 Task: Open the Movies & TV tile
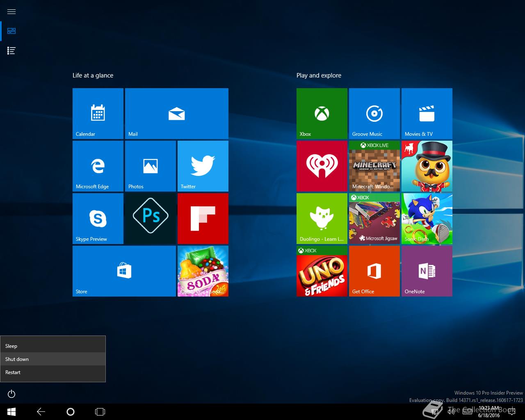click(427, 114)
